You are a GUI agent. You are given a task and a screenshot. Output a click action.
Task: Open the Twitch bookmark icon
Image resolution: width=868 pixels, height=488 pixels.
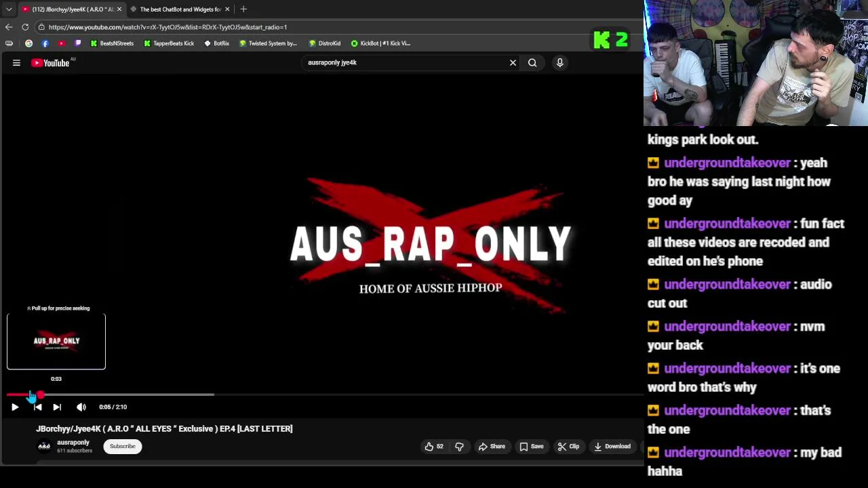pos(77,43)
